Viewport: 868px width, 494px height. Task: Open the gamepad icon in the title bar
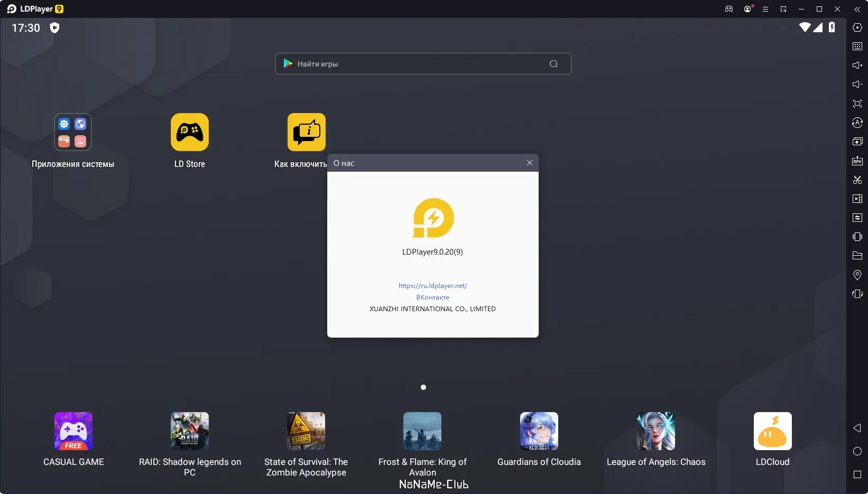point(729,9)
